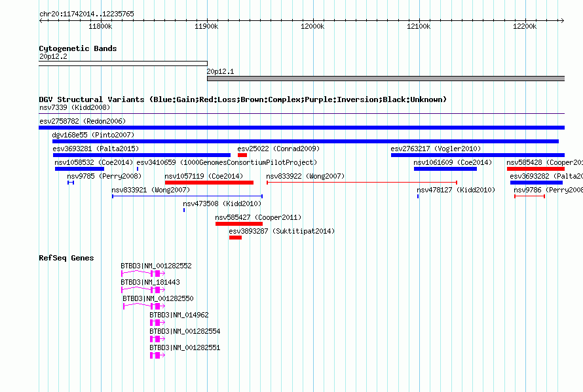Click the BTBD3|NM_001282551 transcript label
583x392 pixels.
click(x=185, y=347)
